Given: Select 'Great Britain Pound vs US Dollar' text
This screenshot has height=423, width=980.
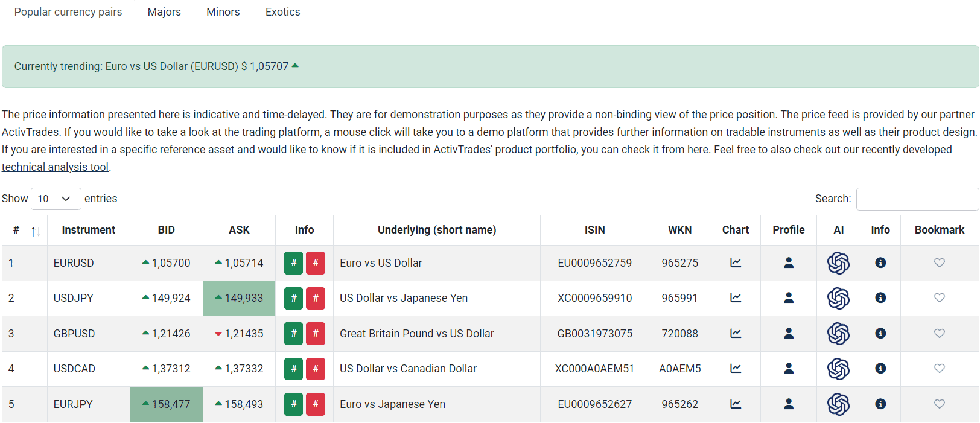Looking at the screenshot, I should point(416,334).
